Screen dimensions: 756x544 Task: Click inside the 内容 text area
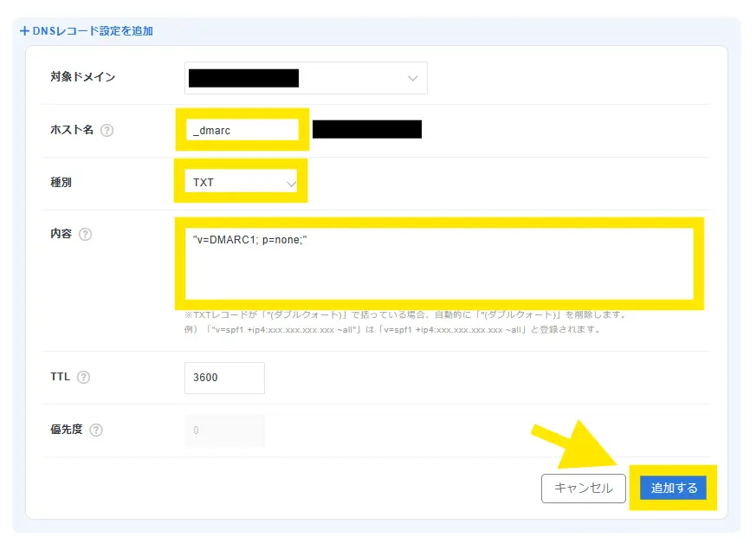tap(439, 263)
